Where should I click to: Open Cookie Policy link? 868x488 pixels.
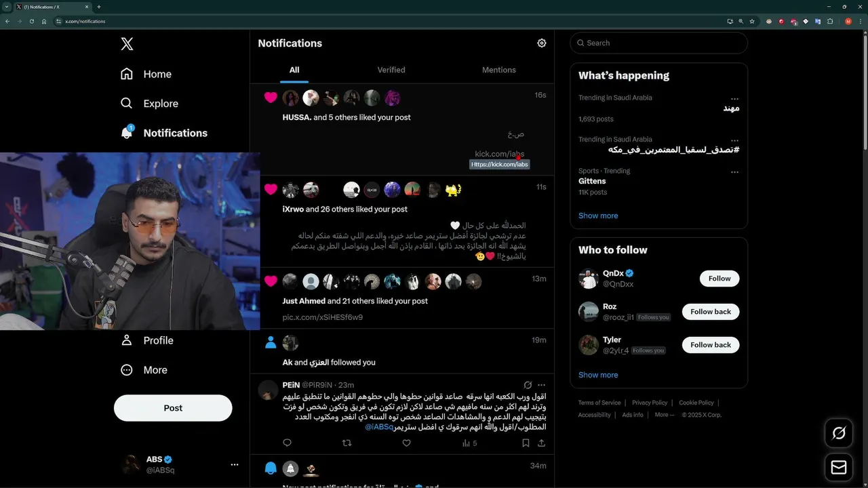696,403
